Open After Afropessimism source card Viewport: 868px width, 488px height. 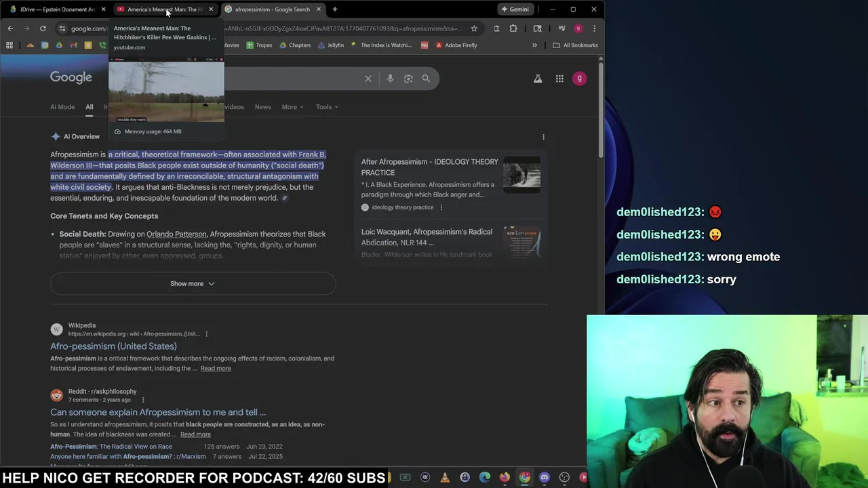tap(430, 167)
